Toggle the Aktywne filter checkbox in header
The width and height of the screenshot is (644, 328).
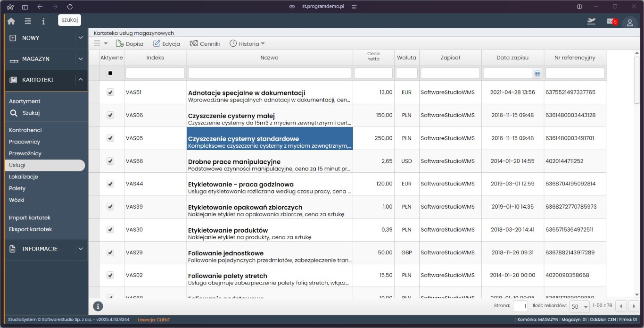point(110,73)
